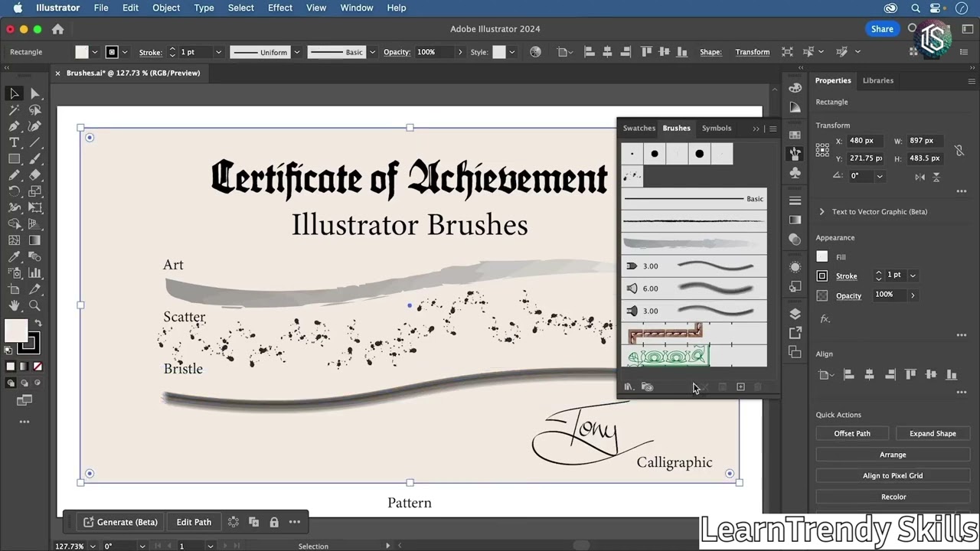The width and height of the screenshot is (980, 551).
Task: Expand Text to Vector Graphic section
Action: 822,212
